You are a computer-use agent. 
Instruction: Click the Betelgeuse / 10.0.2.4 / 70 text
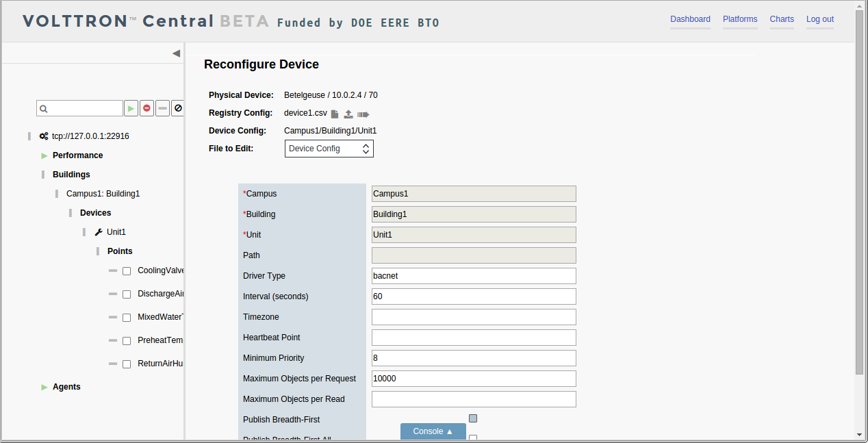331,95
